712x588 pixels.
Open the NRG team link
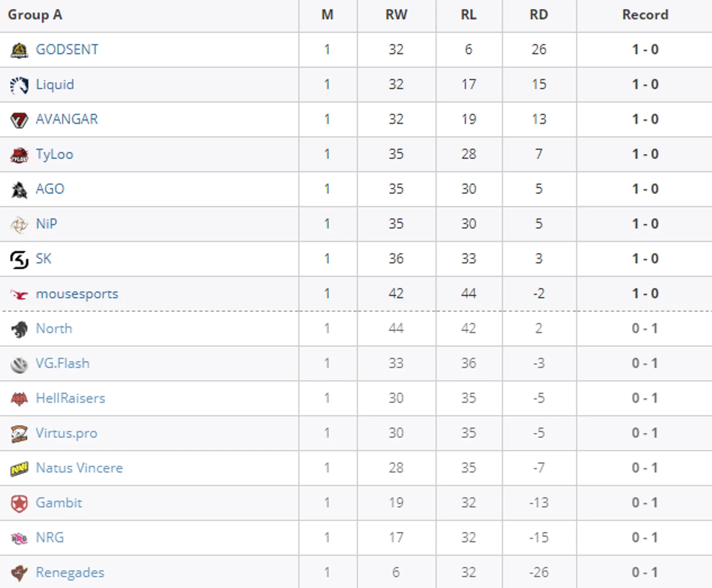50,538
